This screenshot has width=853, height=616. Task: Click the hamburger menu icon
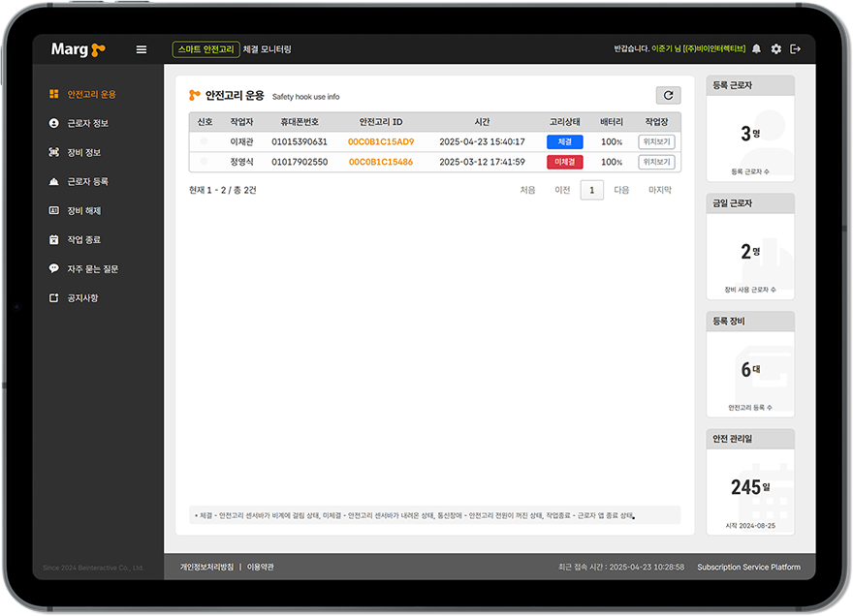(142, 49)
